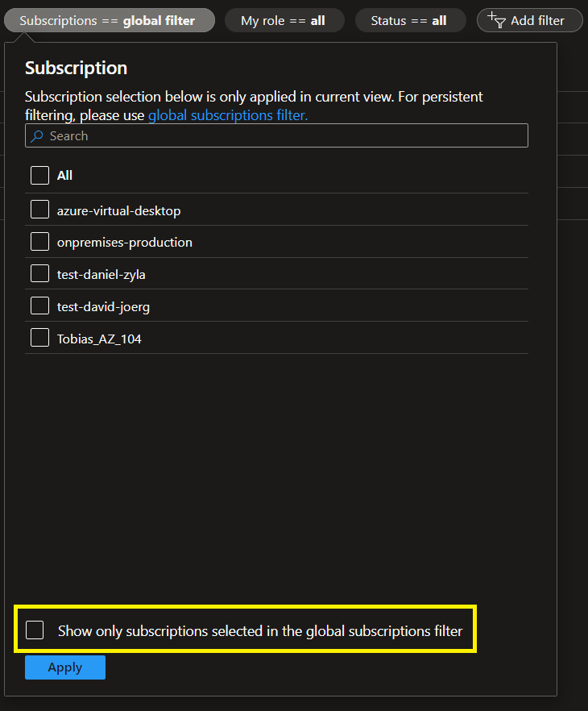Click the funnel icon in Add filter
Image resolution: width=588 pixels, height=711 pixels.
pos(497,20)
